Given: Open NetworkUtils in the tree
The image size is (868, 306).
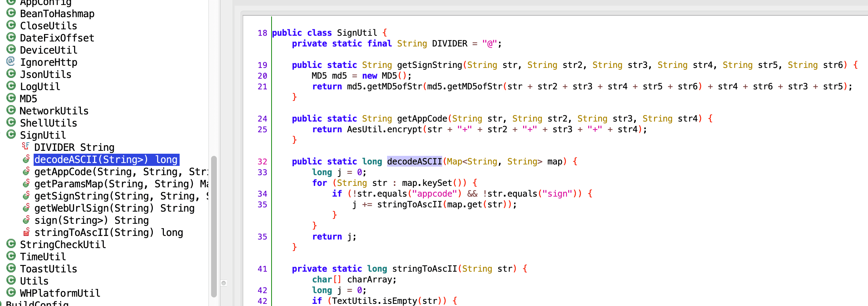Looking at the screenshot, I should 54,111.
